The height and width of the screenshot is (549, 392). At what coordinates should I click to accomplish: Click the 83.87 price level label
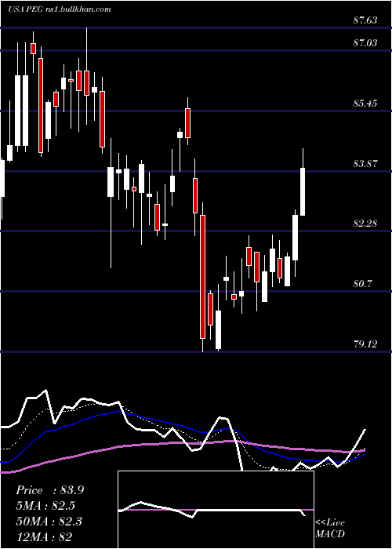(x=365, y=163)
